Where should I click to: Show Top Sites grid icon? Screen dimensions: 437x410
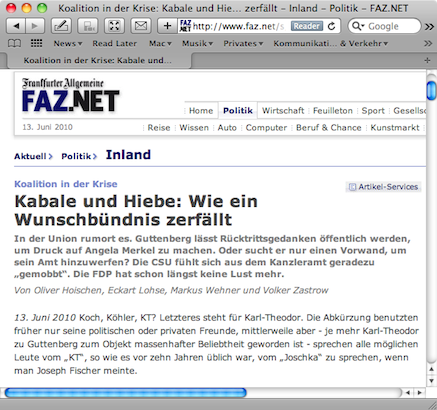36,43
